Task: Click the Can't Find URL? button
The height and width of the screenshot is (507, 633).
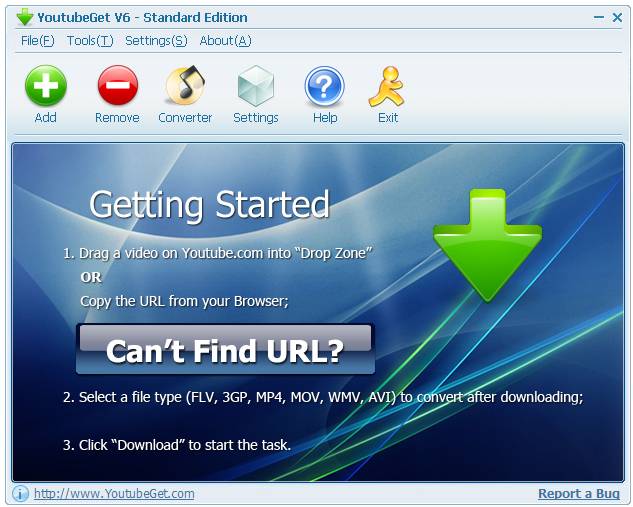Action: coord(225,349)
